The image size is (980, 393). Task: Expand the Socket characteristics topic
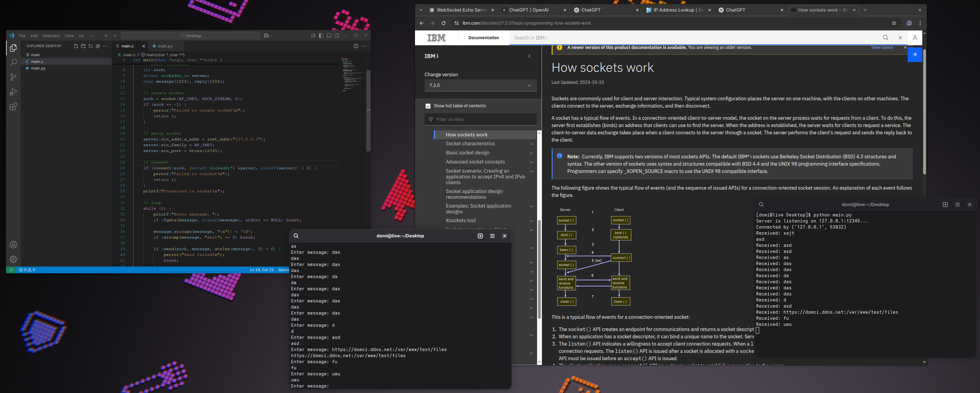point(532,144)
